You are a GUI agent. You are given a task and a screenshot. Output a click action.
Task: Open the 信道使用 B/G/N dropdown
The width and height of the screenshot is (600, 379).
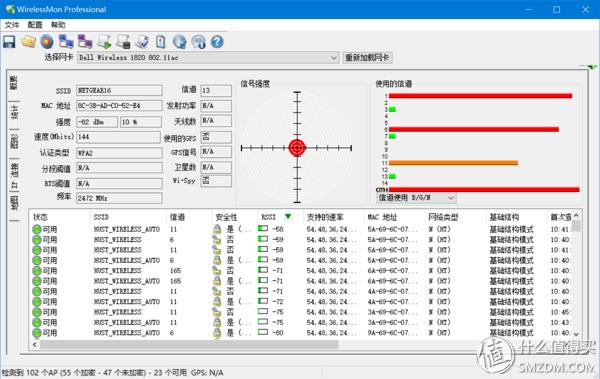[x=416, y=198]
